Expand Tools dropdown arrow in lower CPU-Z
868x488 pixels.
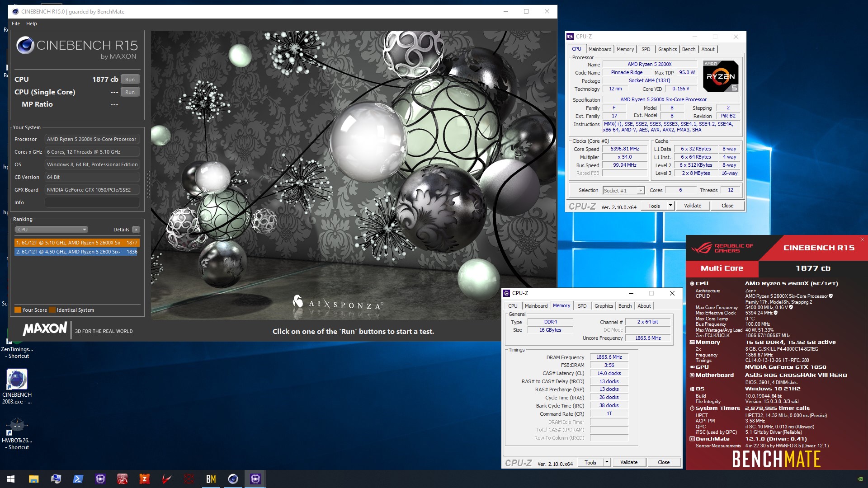(607, 462)
